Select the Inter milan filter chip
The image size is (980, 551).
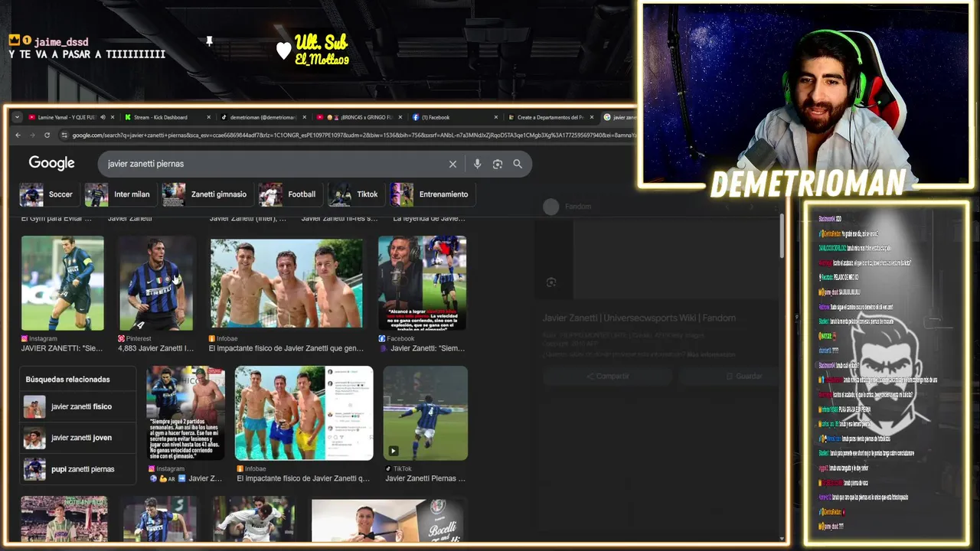coord(120,194)
